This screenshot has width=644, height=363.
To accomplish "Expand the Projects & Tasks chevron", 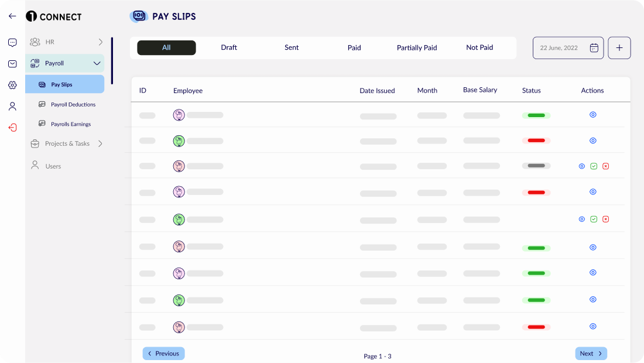I will (x=100, y=143).
